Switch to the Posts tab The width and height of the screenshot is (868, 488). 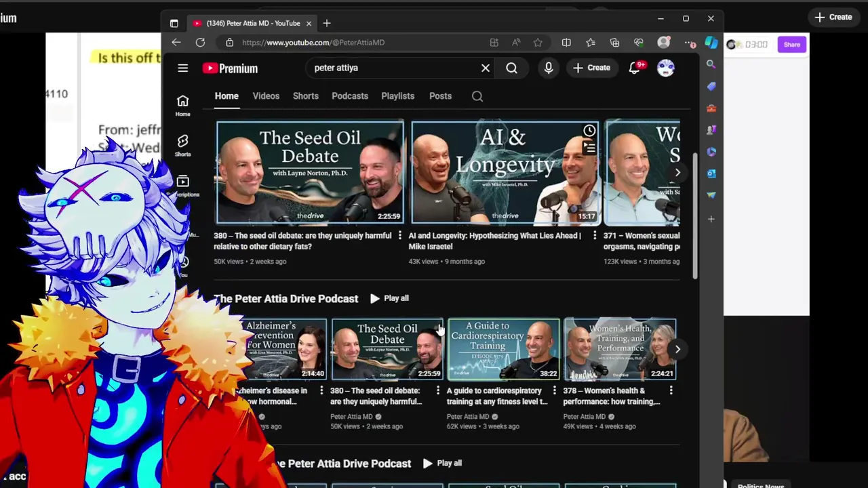(x=440, y=96)
